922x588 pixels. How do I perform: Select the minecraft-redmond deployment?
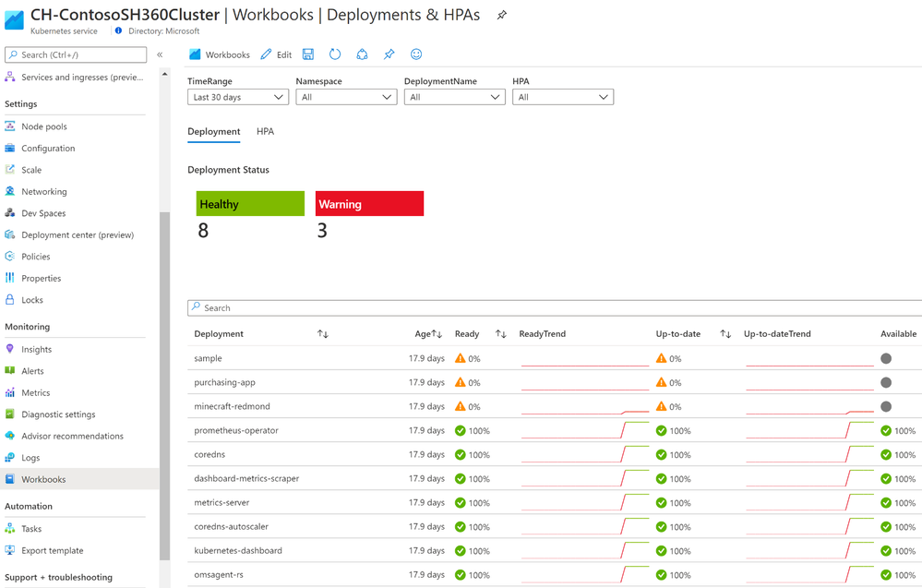[555, 406]
